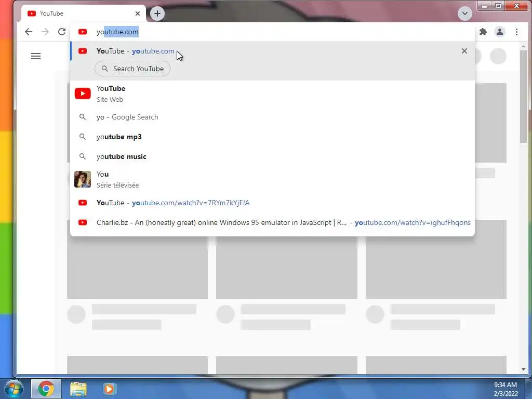This screenshot has width=532, height=399.
Task: Click the red YouTube icon beside Charlie.bz entry
Action: click(83, 222)
